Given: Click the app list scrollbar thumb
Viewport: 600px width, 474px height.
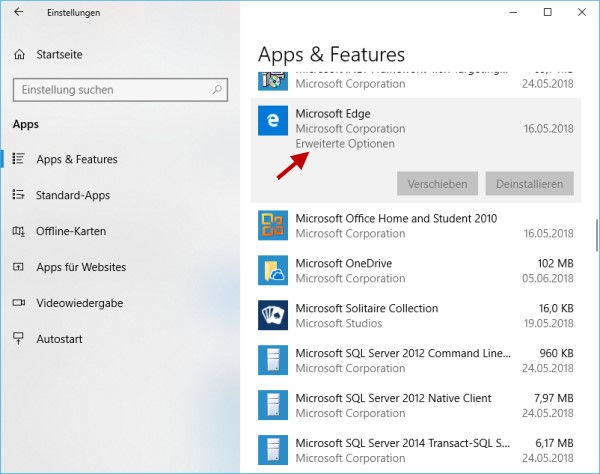Looking at the screenshot, I should [597, 235].
